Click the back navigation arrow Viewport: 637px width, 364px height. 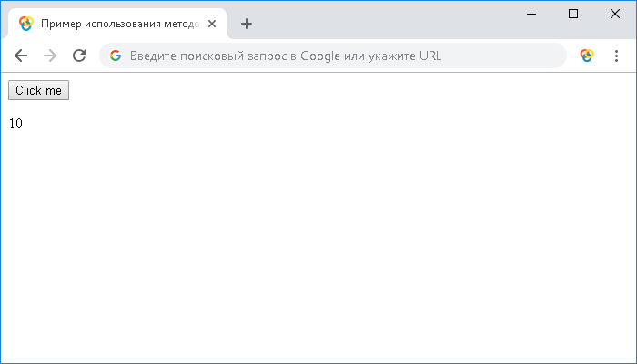pos(21,56)
